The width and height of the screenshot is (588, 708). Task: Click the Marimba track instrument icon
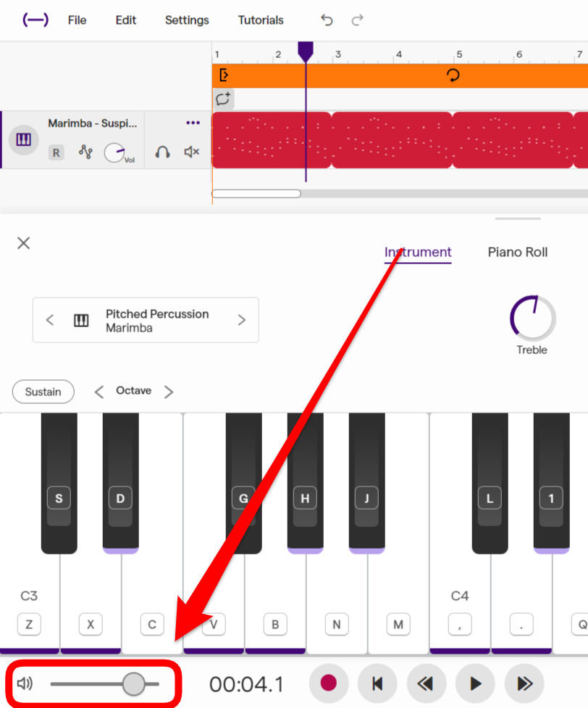(23, 140)
